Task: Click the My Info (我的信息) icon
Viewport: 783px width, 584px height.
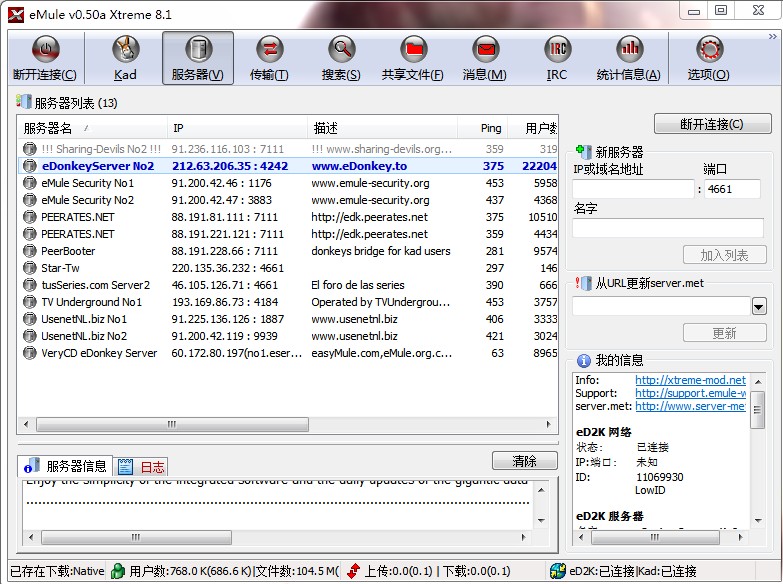Action: [583, 360]
